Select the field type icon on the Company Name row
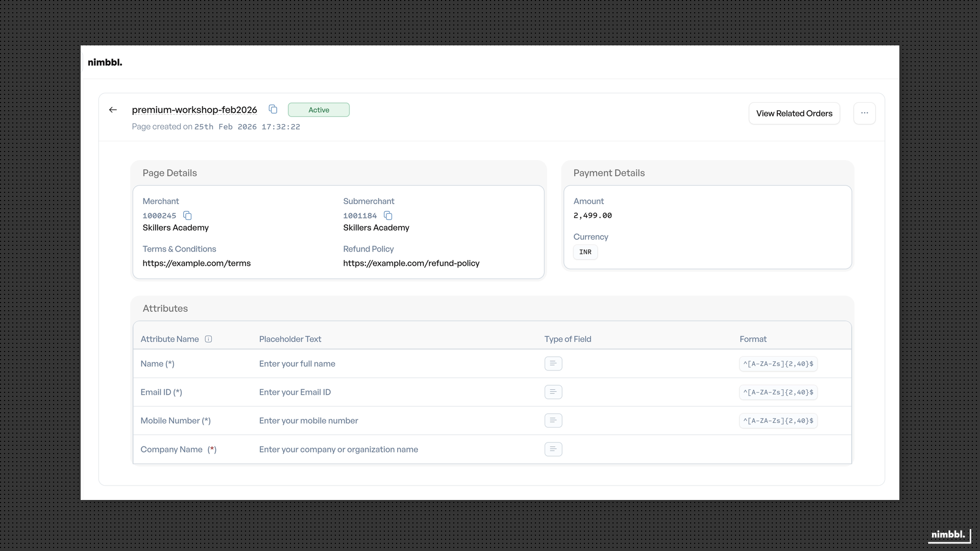 (x=553, y=449)
